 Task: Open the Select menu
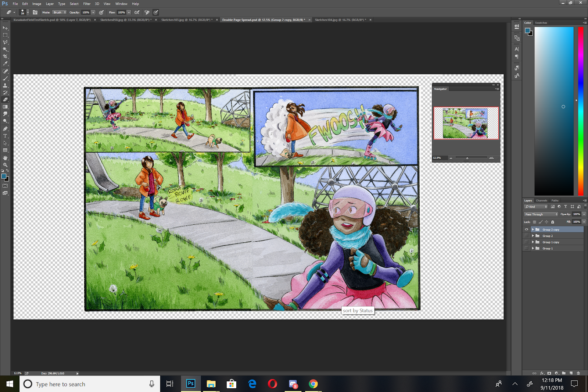pos(74,4)
